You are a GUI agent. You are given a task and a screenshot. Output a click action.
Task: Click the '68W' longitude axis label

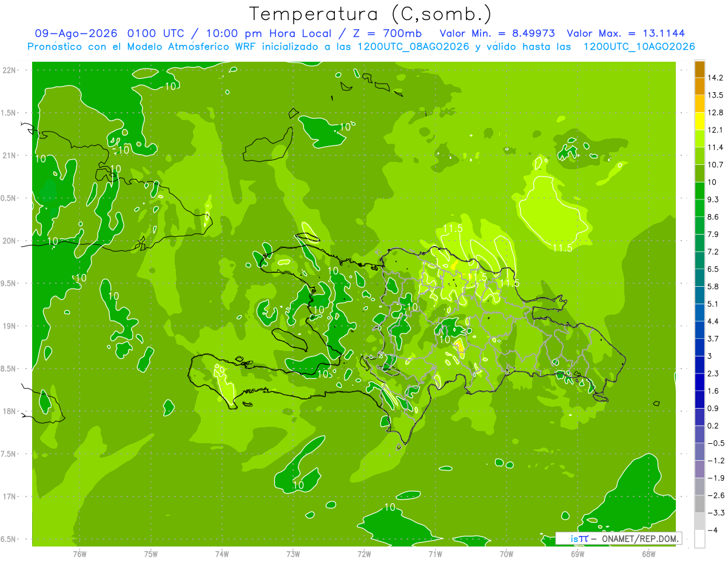coord(649,554)
